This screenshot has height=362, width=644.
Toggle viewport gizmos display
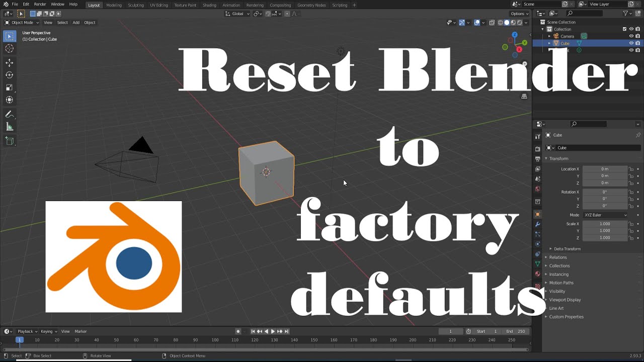461,23
